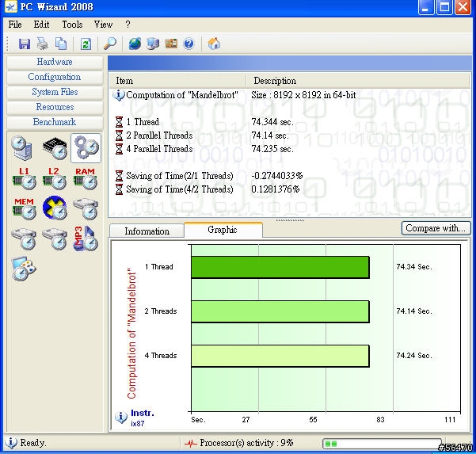Click the Processor(s) activity status entry
This screenshot has height=454, width=476.
(x=239, y=443)
